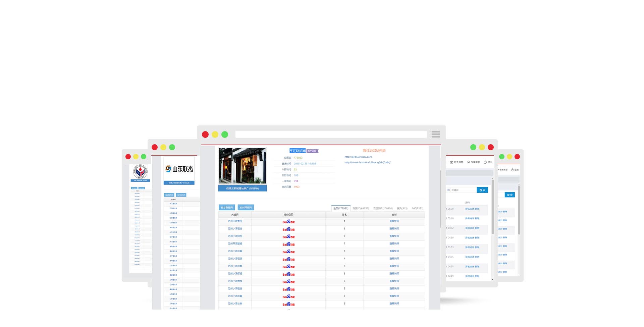Click the 排名 column header

click(x=344, y=215)
